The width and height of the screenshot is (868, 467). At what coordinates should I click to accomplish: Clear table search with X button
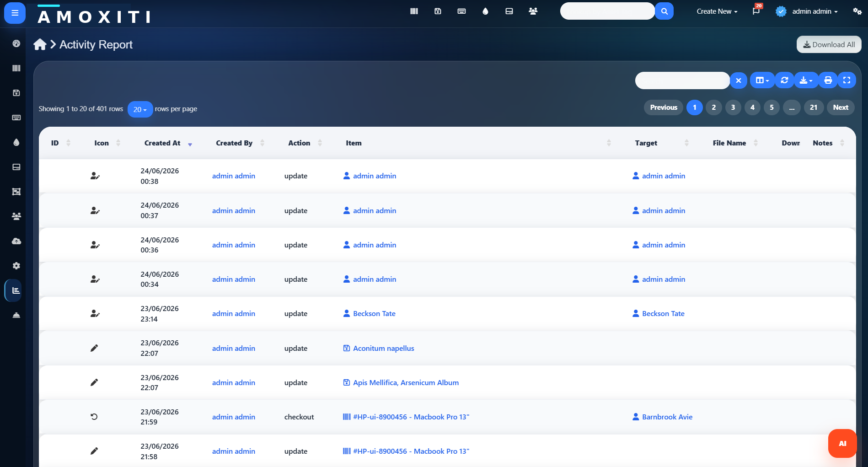(739, 81)
